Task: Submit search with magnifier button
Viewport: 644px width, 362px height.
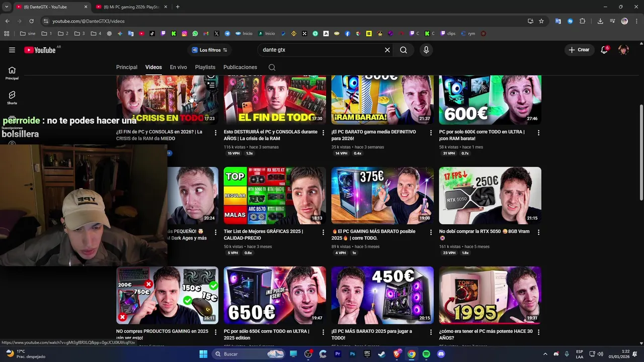Action: point(404,50)
